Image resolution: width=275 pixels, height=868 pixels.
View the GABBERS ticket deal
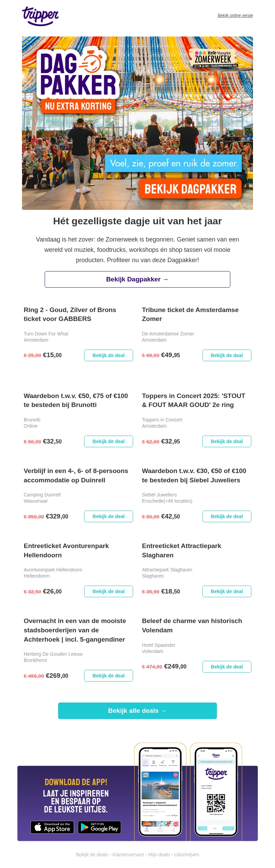109,355
